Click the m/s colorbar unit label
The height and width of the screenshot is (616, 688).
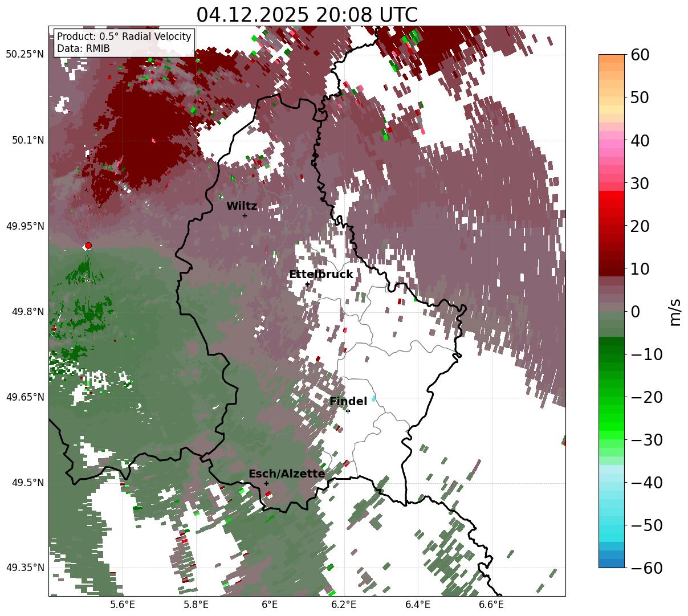tap(675, 311)
